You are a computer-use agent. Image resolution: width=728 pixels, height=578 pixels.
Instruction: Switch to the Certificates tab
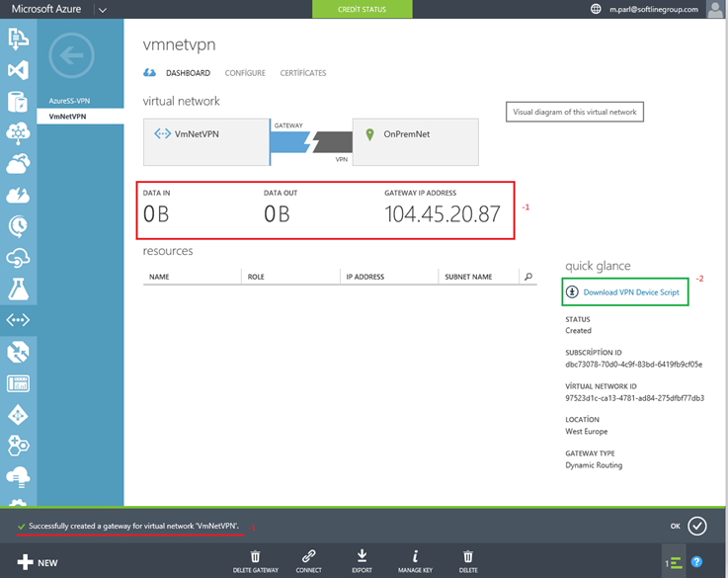303,73
